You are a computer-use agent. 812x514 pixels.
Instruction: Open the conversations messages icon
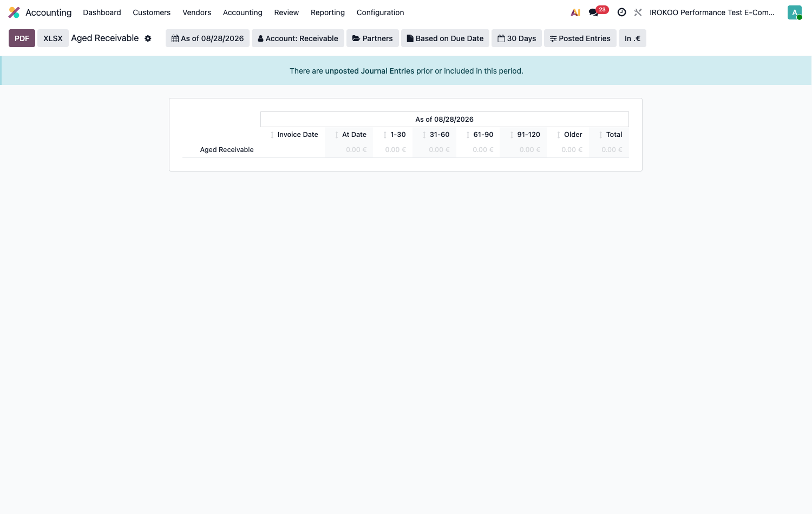click(594, 12)
